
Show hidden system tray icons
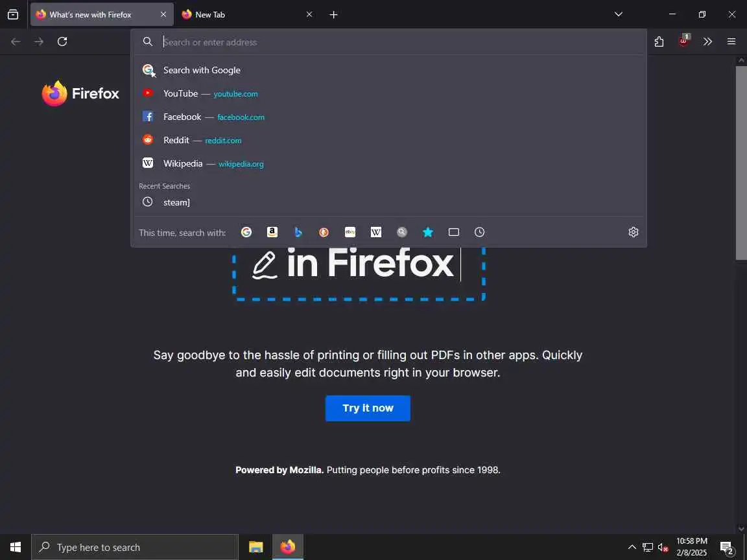632,547
